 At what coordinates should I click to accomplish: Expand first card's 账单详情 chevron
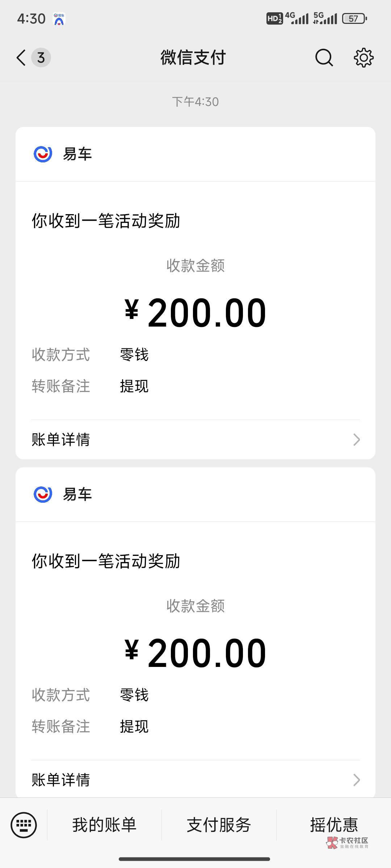pos(356,440)
